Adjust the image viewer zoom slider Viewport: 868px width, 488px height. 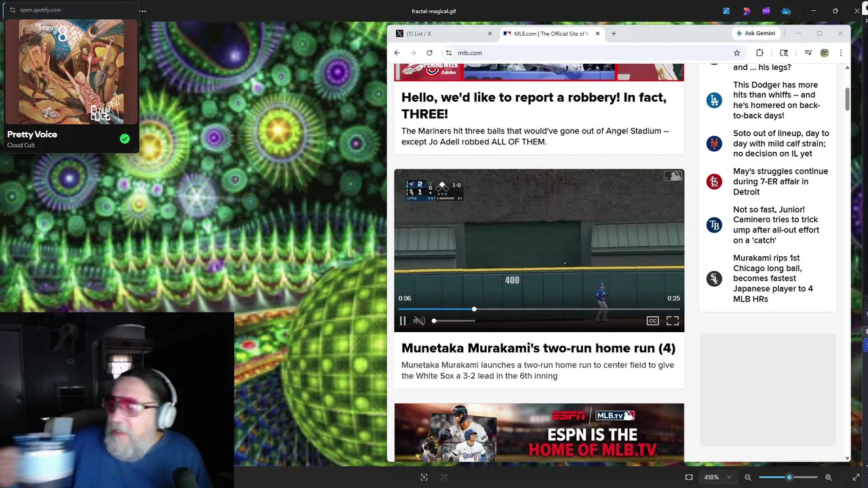(x=788, y=477)
